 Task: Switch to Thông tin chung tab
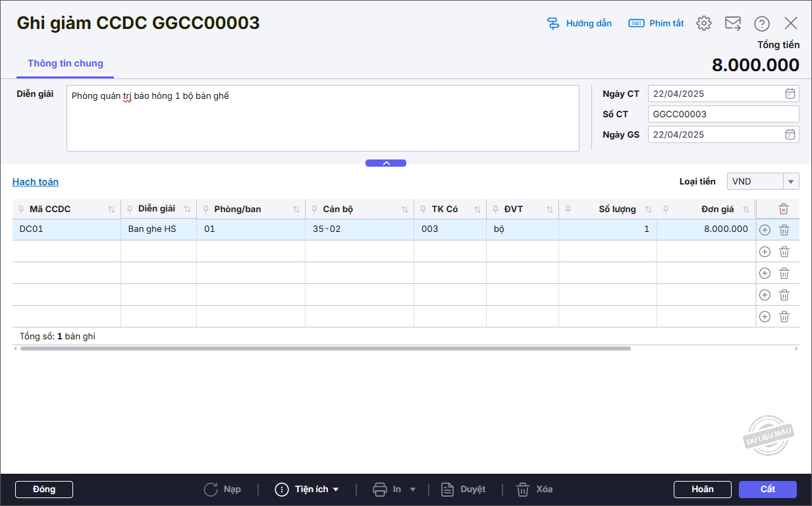point(65,64)
